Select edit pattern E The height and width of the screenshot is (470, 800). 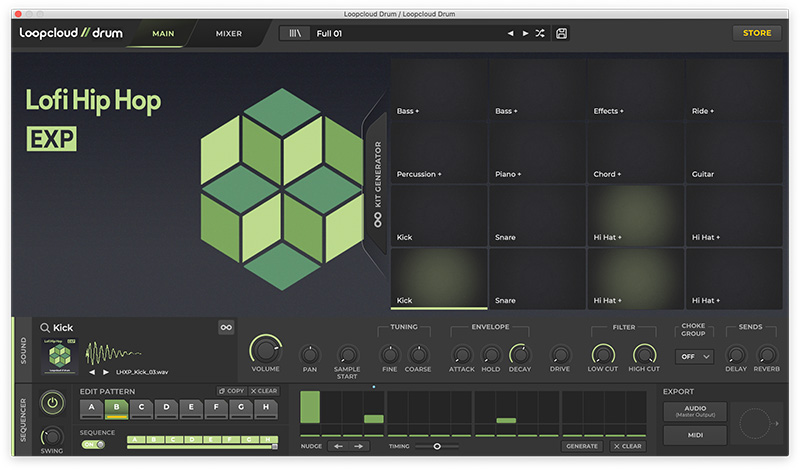[191, 408]
